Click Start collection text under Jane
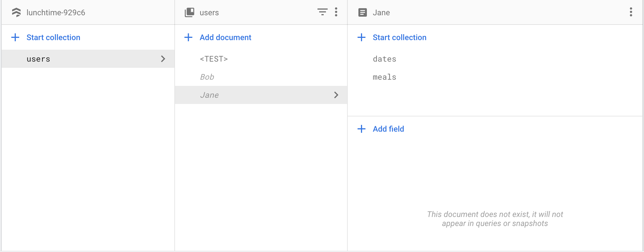 pyautogui.click(x=399, y=37)
